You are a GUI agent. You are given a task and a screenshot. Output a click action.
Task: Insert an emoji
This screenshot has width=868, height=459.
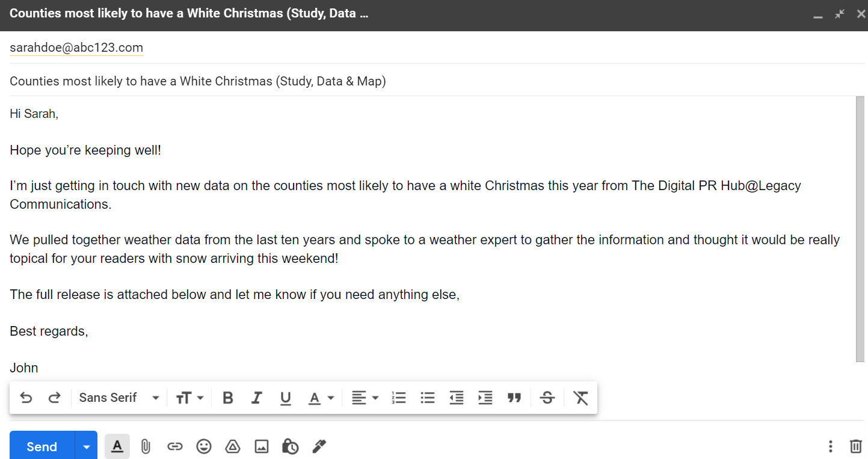click(204, 446)
